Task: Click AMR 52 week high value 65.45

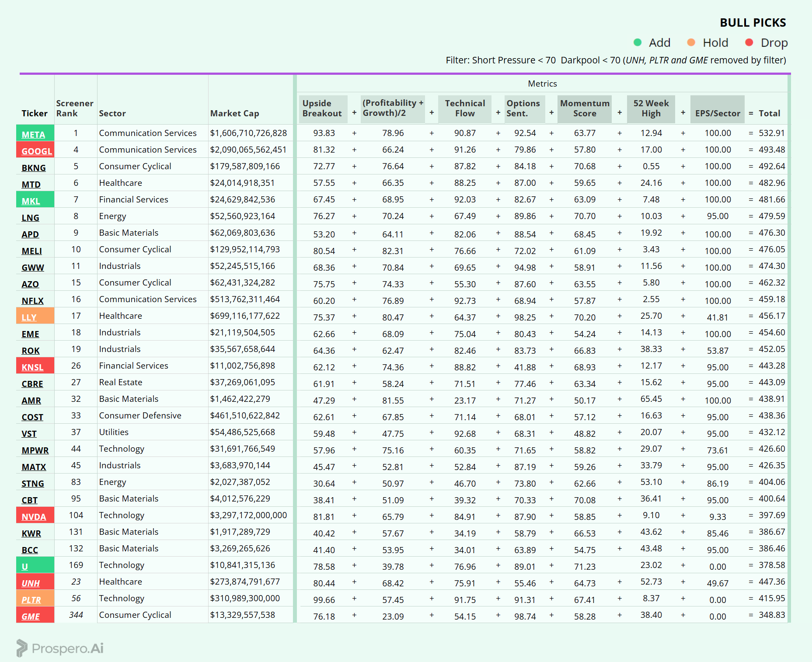Action: click(x=651, y=399)
